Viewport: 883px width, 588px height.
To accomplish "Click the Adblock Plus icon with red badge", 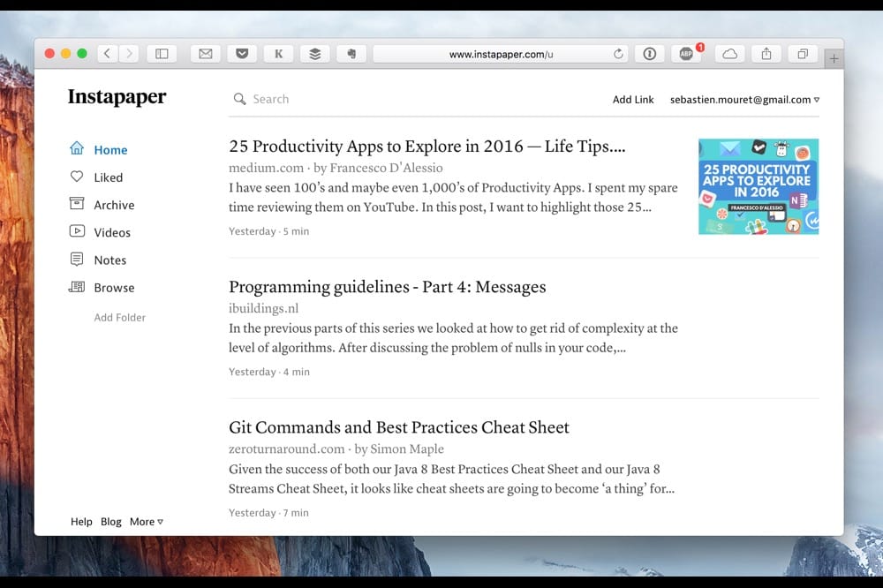I will tap(687, 53).
